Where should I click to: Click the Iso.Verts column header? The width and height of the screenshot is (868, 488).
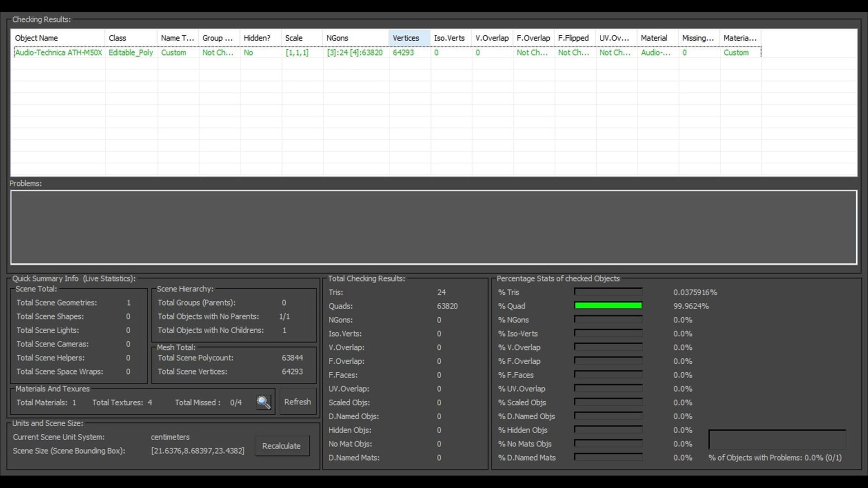point(450,38)
